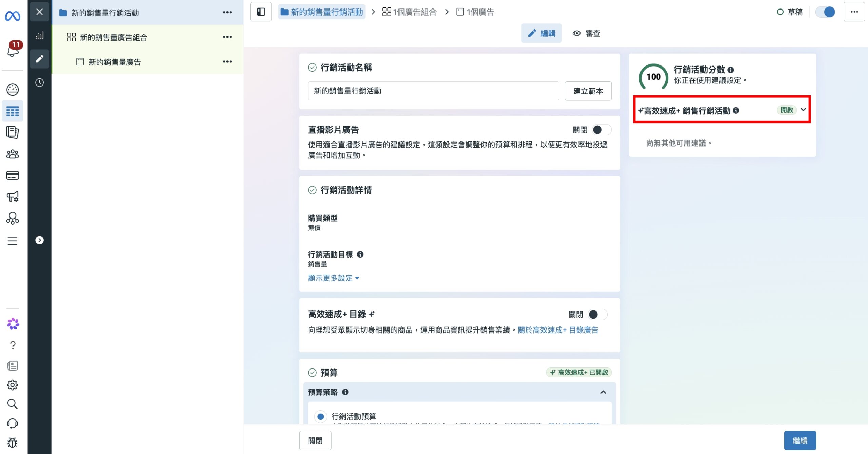Open the bar chart insights icon

39,35
